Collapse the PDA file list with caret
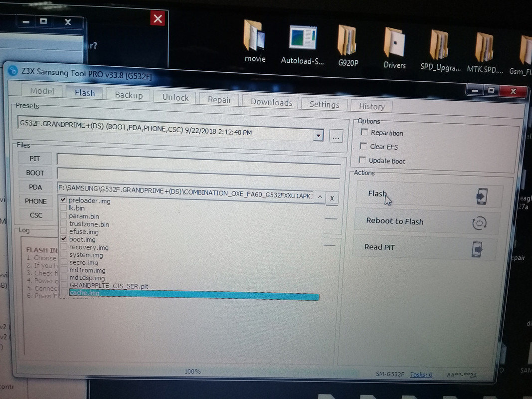The height and width of the screenshot is (399, 532). click(320, 197)
